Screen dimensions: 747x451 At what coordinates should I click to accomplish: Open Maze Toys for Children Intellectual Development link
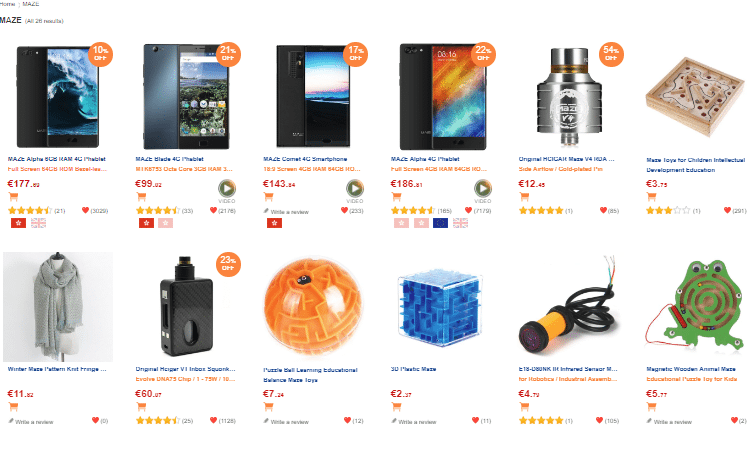pos(696,165)
